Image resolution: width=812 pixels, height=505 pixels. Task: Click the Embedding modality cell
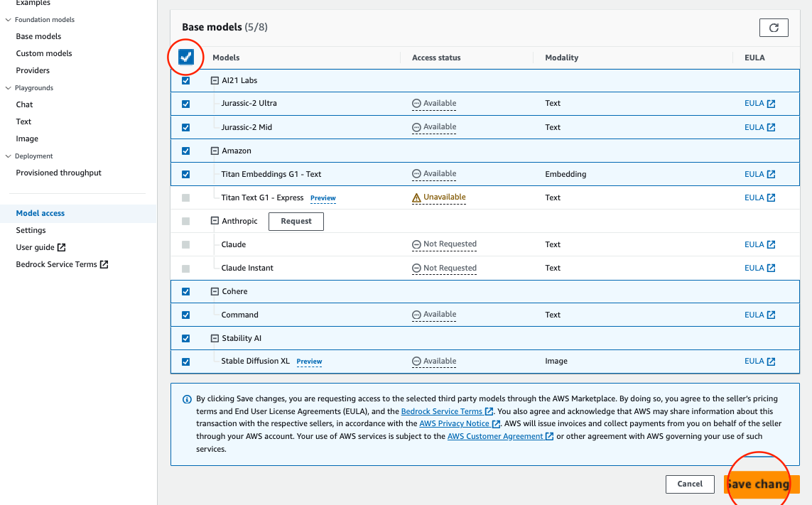tap(565, 175)
